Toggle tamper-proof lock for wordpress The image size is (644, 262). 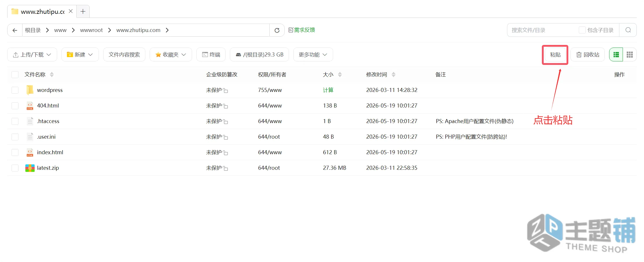(x=226, y=91)
